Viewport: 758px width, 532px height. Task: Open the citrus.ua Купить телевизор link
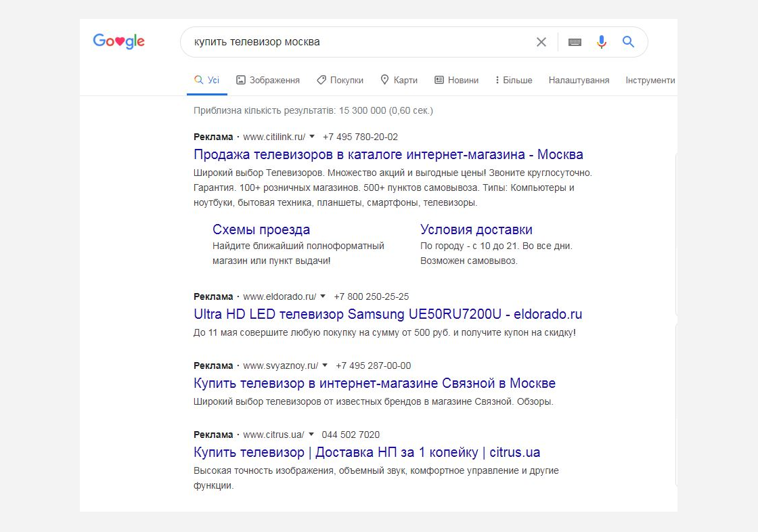tap(367, 452)
